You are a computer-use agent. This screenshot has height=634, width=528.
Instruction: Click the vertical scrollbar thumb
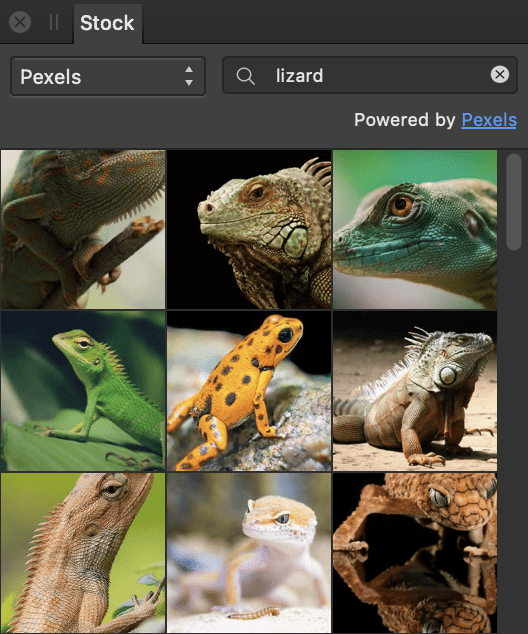tap(513, 202)
